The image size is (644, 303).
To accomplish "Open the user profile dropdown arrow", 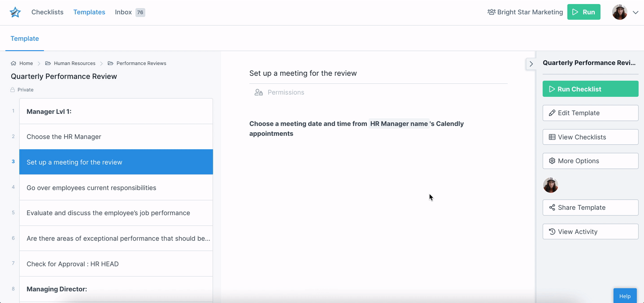I will point(635,13).
